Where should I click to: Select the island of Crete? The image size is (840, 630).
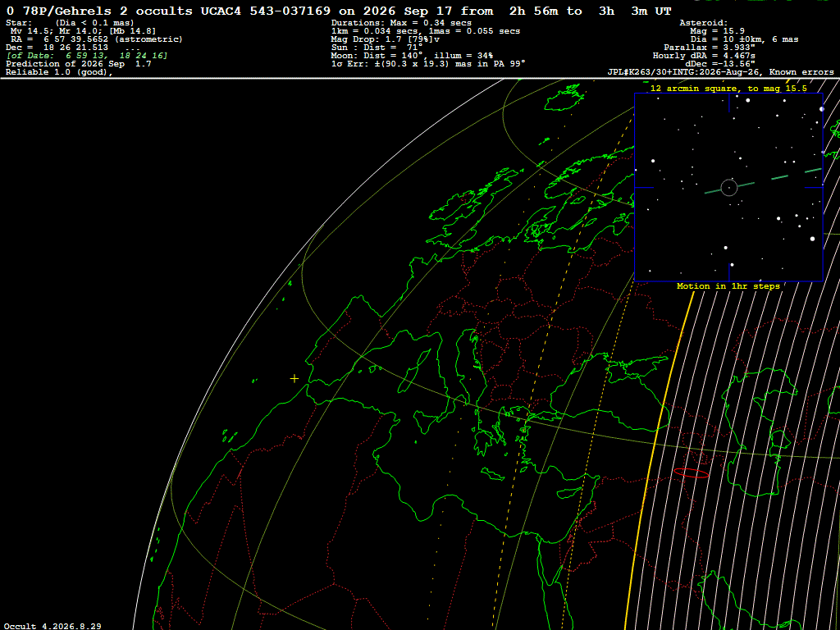[492, 474]
